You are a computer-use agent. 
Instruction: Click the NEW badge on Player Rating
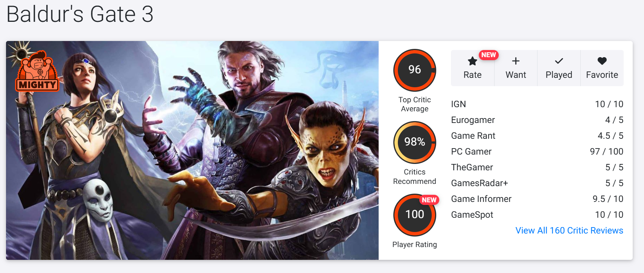coord(429,200)
